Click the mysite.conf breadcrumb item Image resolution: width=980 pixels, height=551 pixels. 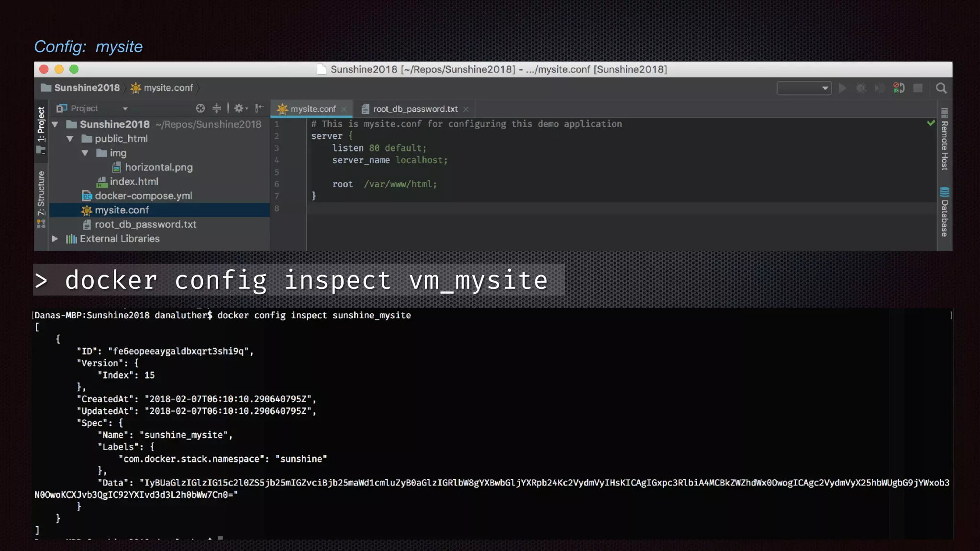162,88
